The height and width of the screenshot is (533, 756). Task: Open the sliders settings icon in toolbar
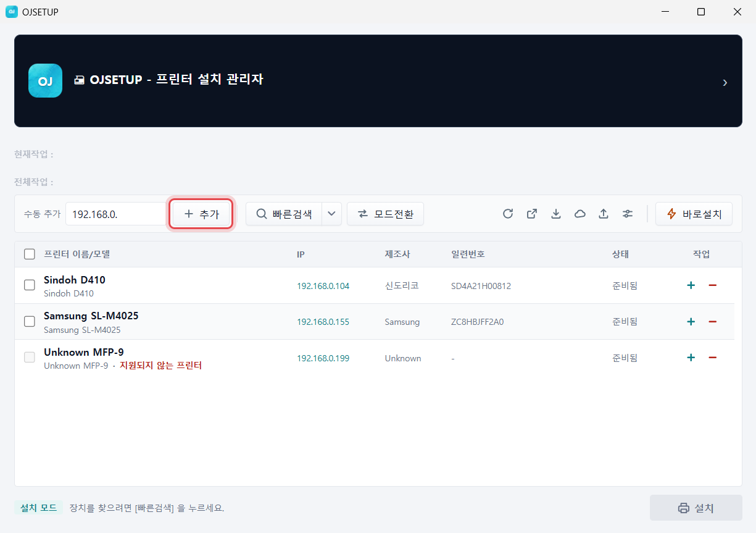(x=628, y=214)
